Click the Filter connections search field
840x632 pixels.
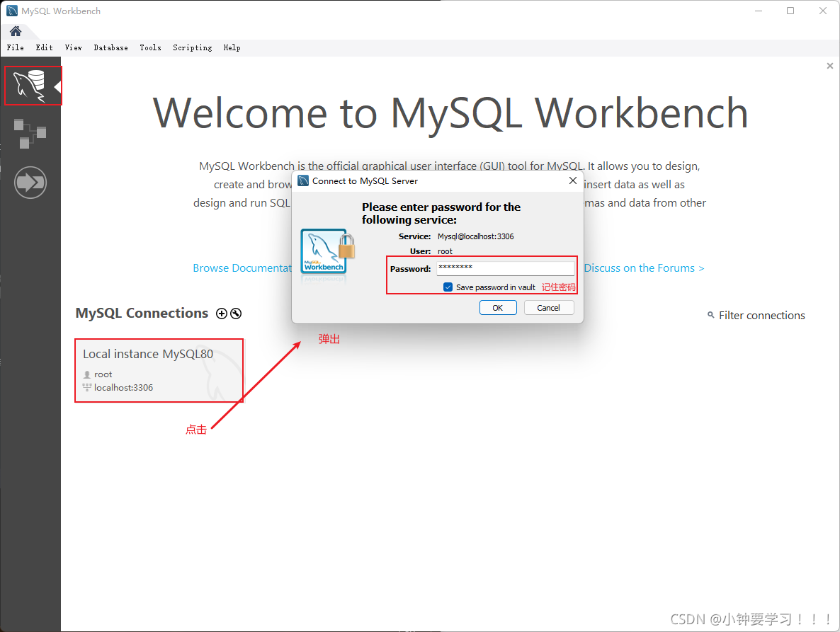pyautogui.click(x=761, y=315)
